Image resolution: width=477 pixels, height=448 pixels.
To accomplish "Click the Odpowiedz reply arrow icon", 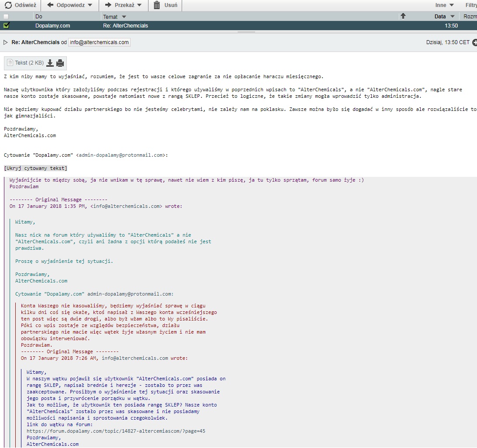I will [51, 5].
